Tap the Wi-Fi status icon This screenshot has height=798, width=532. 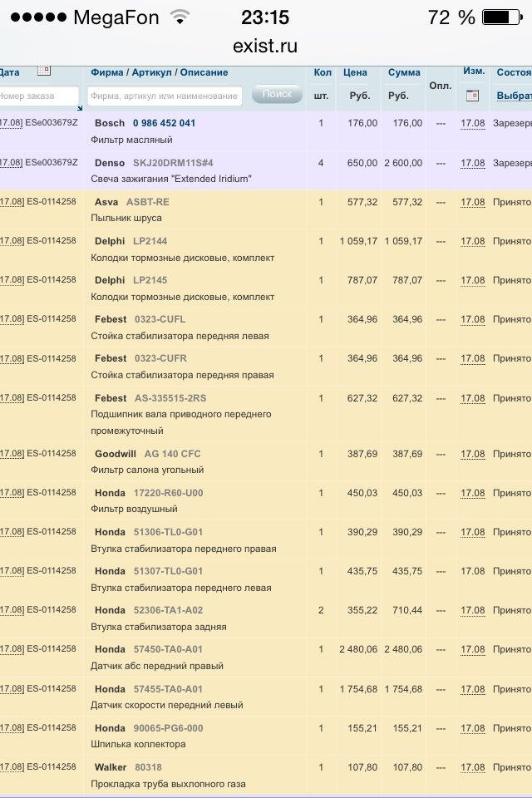(179, 17)
